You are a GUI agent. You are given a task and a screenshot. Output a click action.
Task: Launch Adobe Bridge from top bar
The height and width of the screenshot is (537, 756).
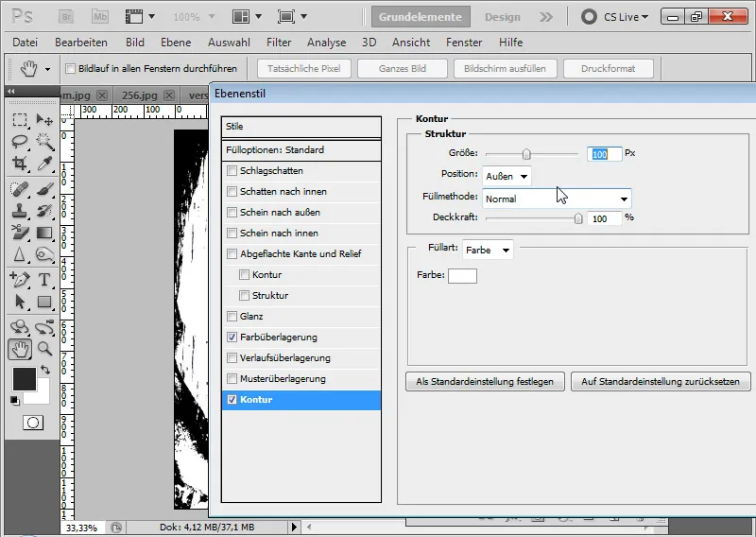66,17
